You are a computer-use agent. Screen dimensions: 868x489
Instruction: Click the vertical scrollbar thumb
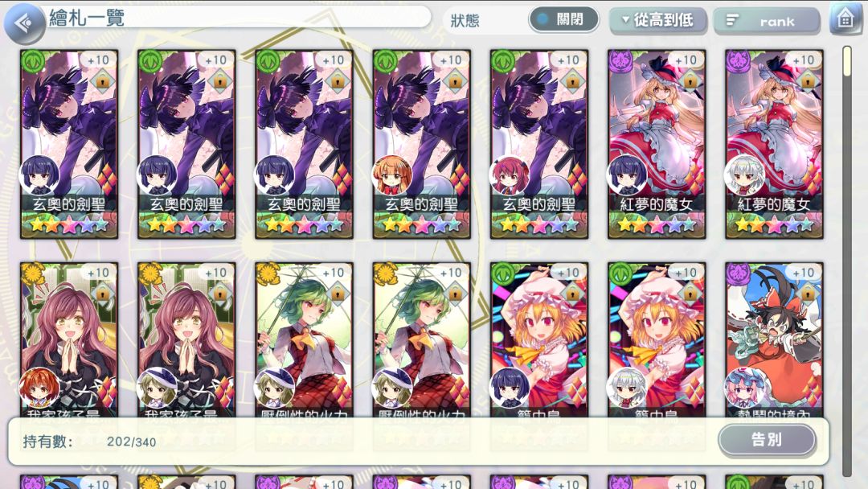[847, 62]
